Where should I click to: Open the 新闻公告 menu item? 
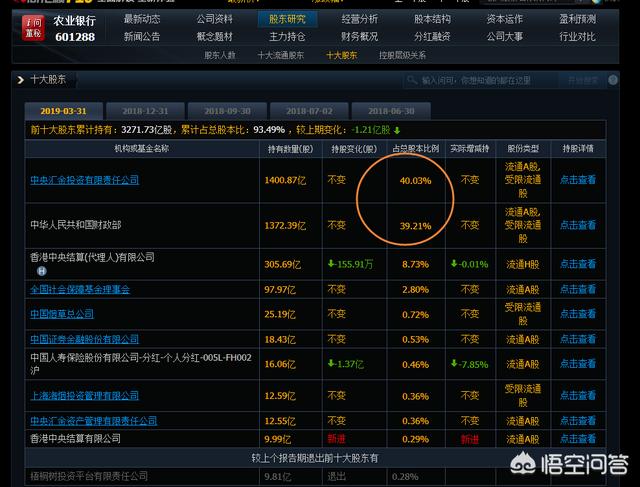click(142, 37)
